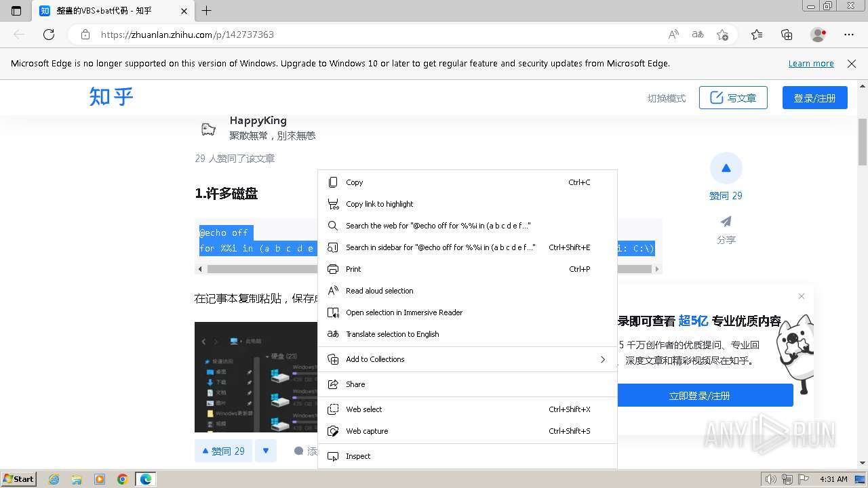Image resolution: width=868 pixels, height=488 pixels.
Task: Click the Web capture camera icon
Action: click(x=333, y=431)
